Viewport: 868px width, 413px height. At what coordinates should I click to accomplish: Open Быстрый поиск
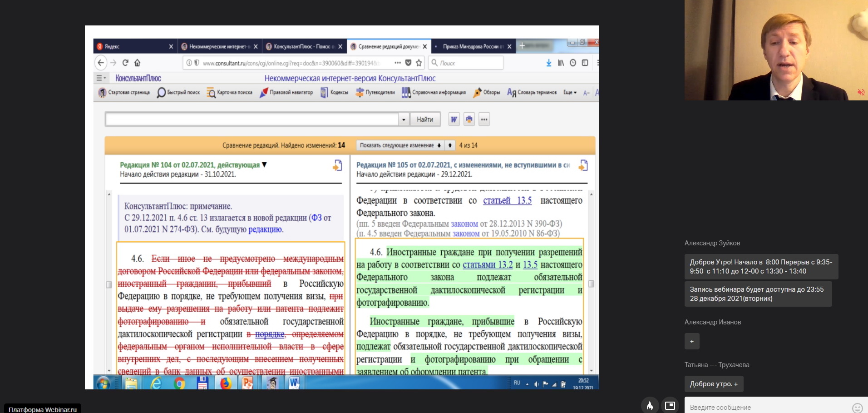pos(178,93)
